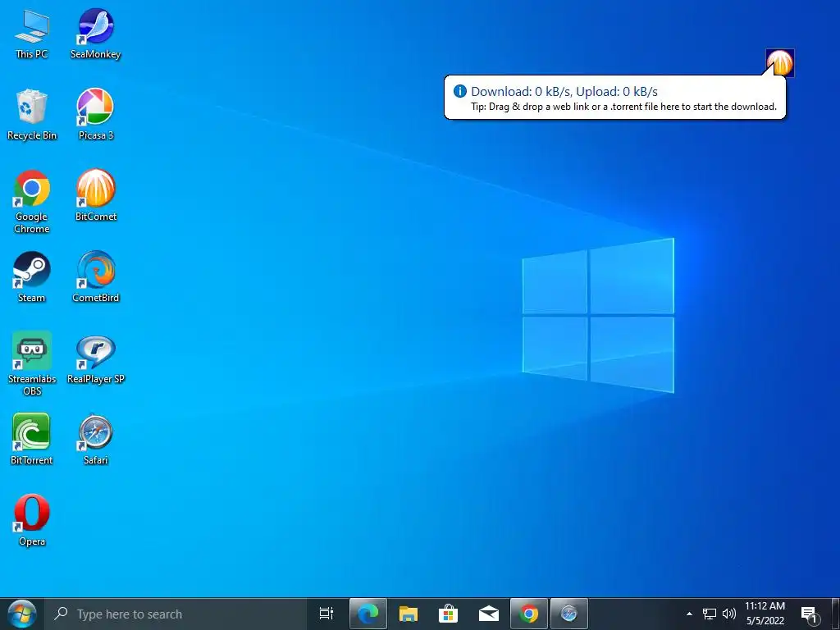Select the RealPlayer SP desktop shortcut

point(95,359)
